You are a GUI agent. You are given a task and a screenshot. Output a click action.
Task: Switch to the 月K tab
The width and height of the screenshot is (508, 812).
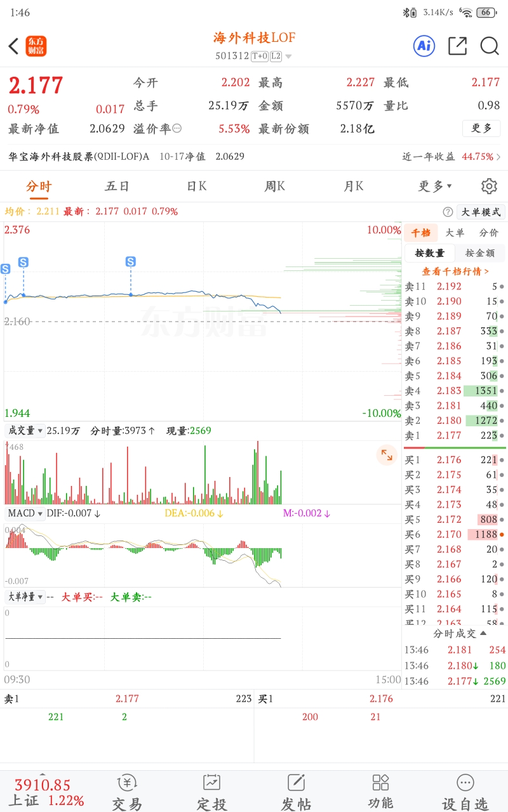[x=354, y=186]
